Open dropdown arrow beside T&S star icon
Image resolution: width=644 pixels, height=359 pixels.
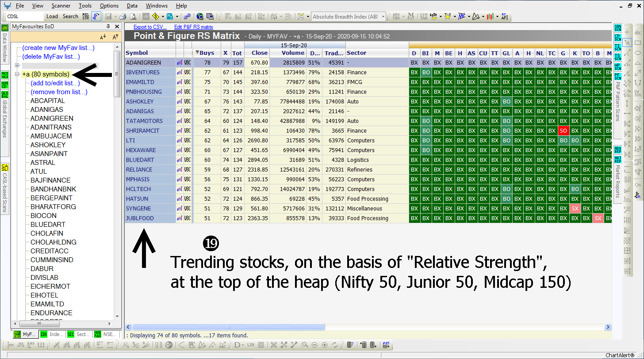454,16
